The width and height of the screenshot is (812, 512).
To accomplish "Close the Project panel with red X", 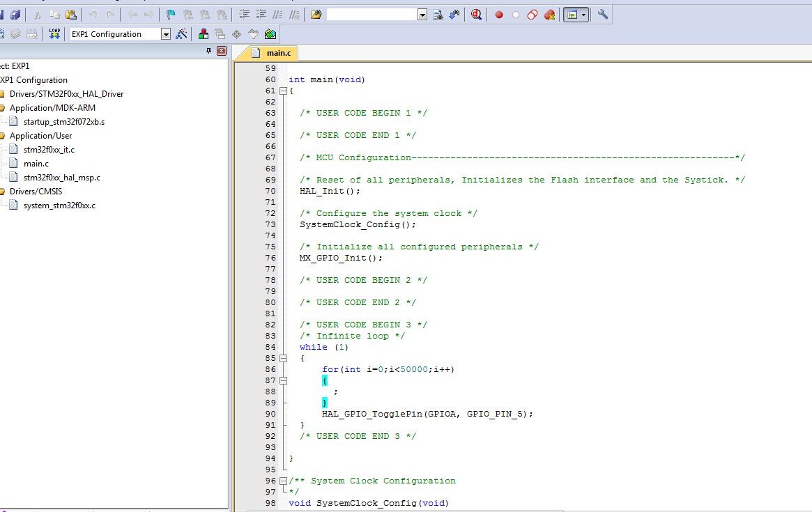I will [x=222, y=51].
